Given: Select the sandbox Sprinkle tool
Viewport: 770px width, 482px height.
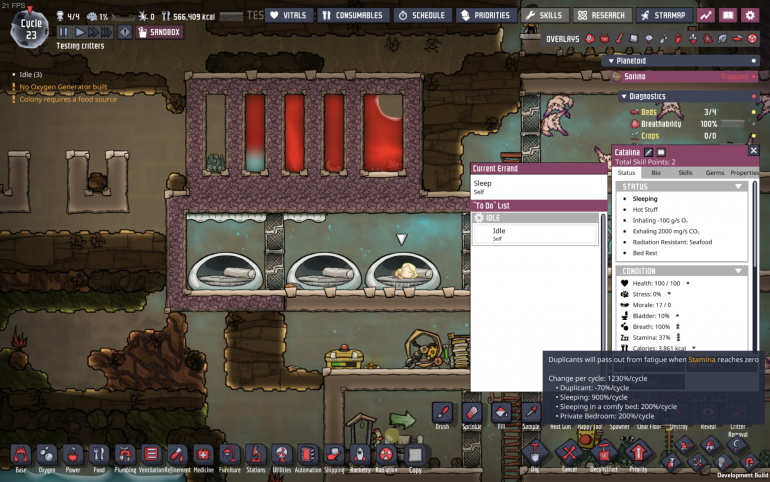Looking at the screenshot, I should pos(472,413).
